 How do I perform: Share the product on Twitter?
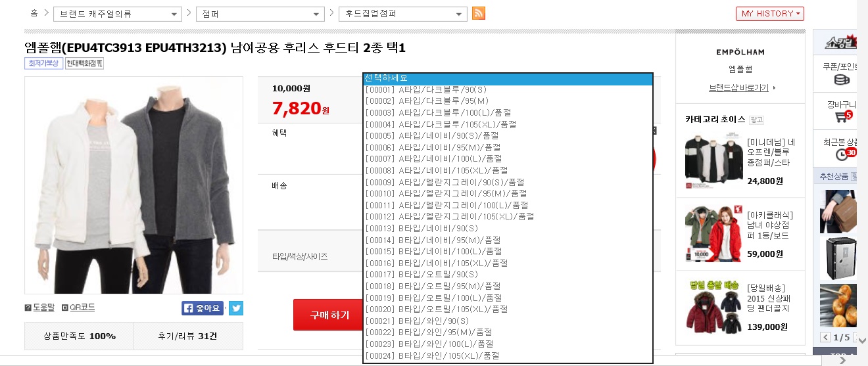coord(236,308)
